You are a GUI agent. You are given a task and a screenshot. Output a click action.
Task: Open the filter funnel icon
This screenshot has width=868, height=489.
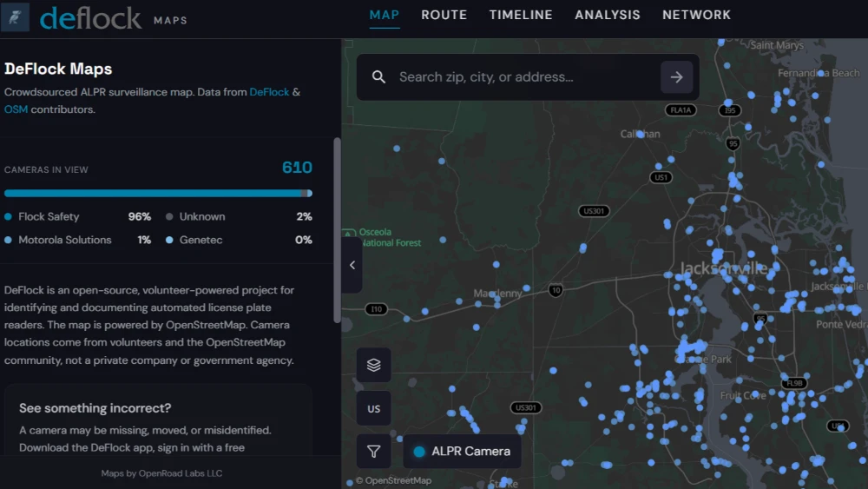[373, 452]
